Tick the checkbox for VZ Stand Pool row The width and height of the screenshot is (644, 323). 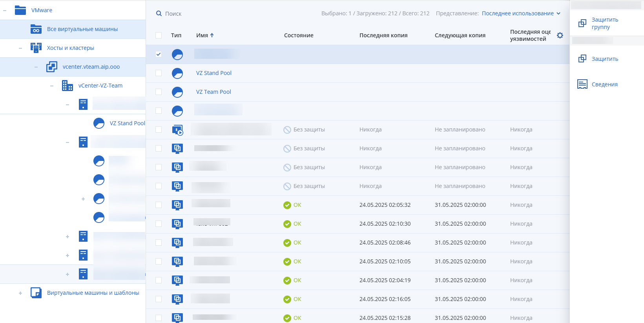coord(159,73)
